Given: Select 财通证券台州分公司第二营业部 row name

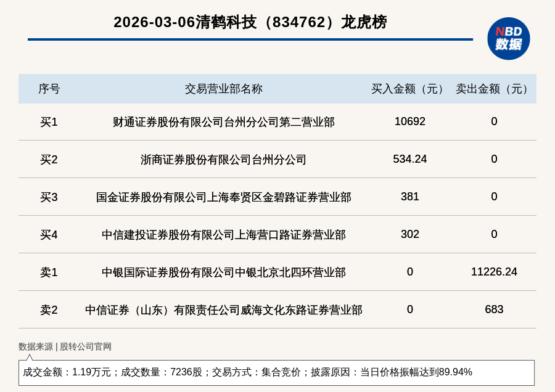Looking at the screenshot, I should (223, 122).
